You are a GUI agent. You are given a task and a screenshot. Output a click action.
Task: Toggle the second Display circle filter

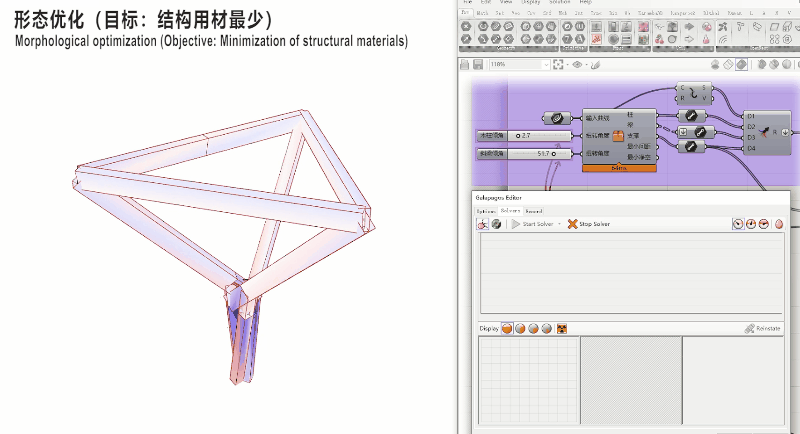[520, 328]
